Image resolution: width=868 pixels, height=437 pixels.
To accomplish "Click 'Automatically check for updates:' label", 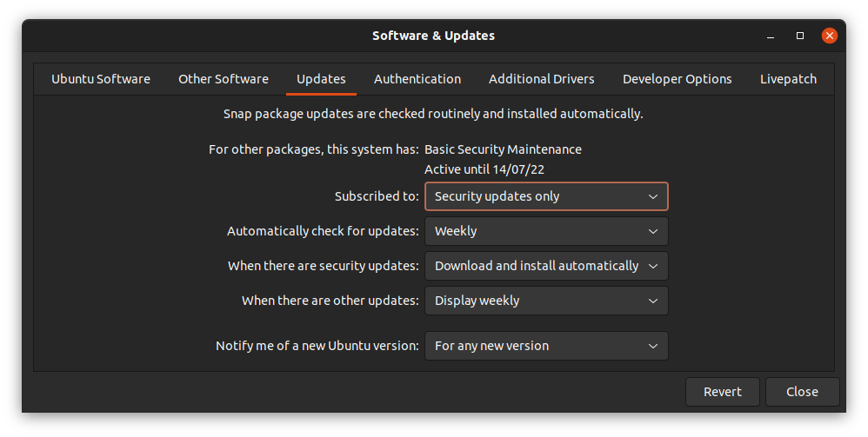I will 323,231.
